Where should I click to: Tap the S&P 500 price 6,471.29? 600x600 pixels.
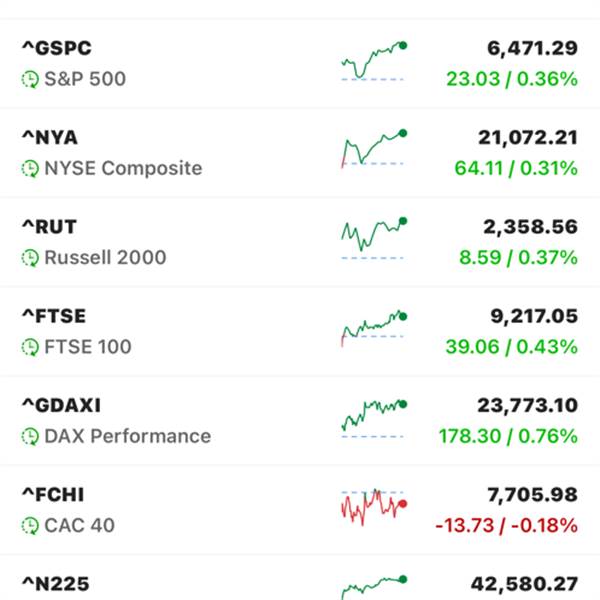tap(532, 48)
